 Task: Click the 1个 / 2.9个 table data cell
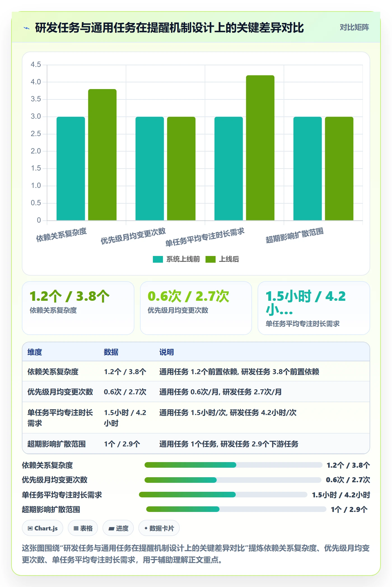click(122, 444)
